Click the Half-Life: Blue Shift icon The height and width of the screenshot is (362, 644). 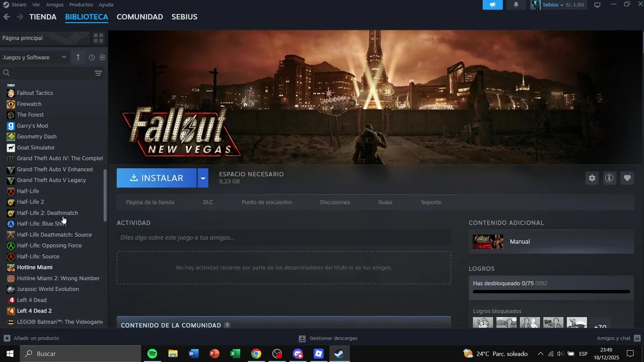coord(11,224)
